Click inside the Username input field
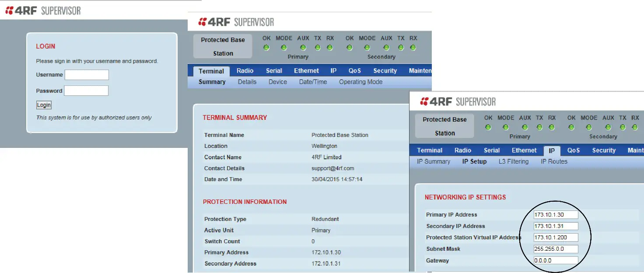644x273 pixels. point(86,74)
